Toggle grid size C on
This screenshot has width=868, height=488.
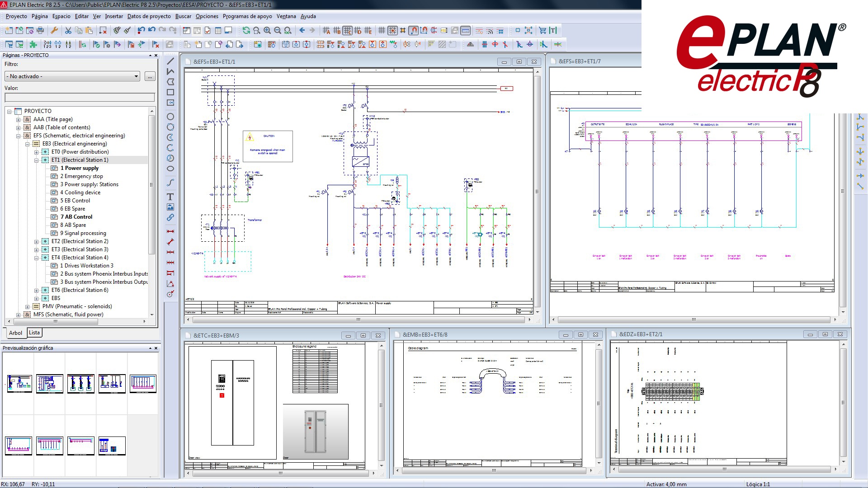click(348, 31)
